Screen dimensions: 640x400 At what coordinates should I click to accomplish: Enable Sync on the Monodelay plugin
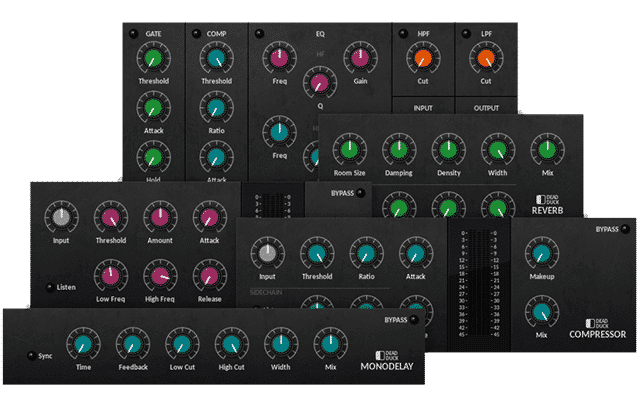tap(31, 356)
